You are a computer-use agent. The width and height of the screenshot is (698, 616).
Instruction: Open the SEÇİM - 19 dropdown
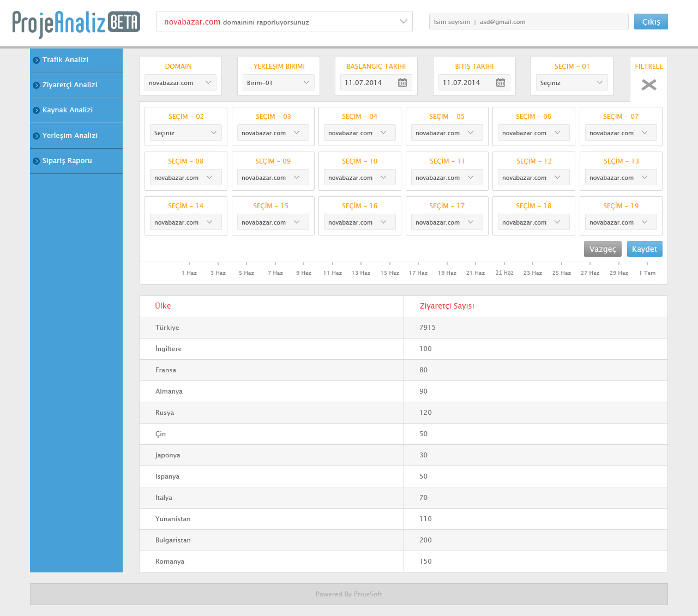[621, 222]
